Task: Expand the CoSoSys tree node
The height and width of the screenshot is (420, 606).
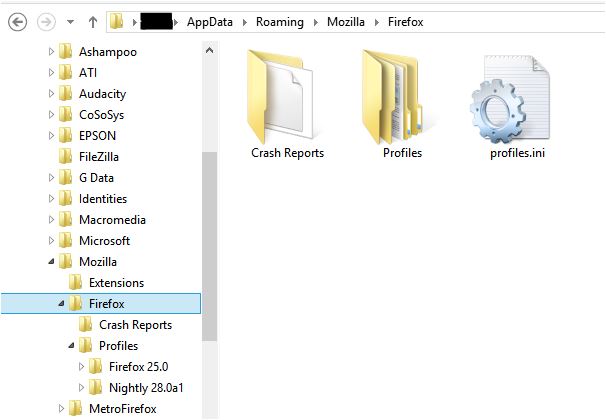Action: tap(51, 114)
